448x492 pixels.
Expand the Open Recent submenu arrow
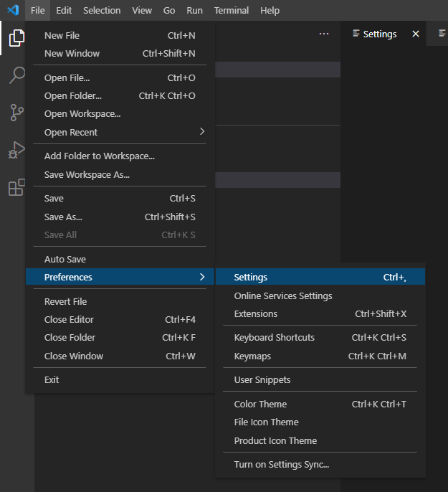tap(202, 132)
